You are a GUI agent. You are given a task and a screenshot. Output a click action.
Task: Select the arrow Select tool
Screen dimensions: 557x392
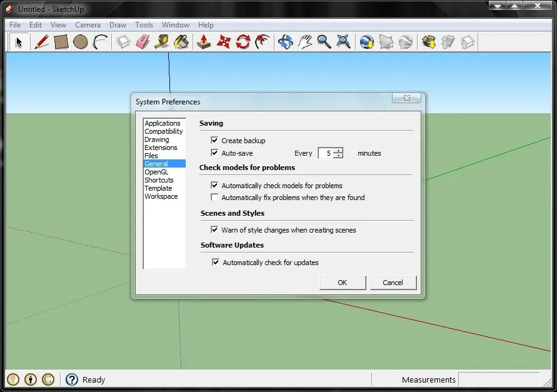(19, 42)
